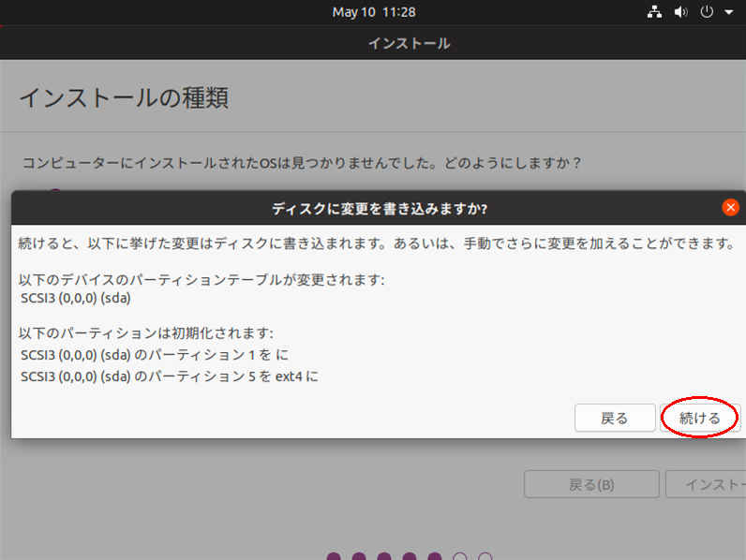Click the power icon in system tray
746x560 pixels.
tap(707, 12)
